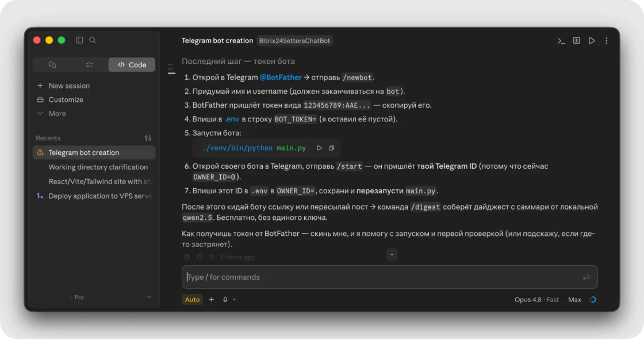Click the usage ring indicator icon

click(x=593, y=299)
